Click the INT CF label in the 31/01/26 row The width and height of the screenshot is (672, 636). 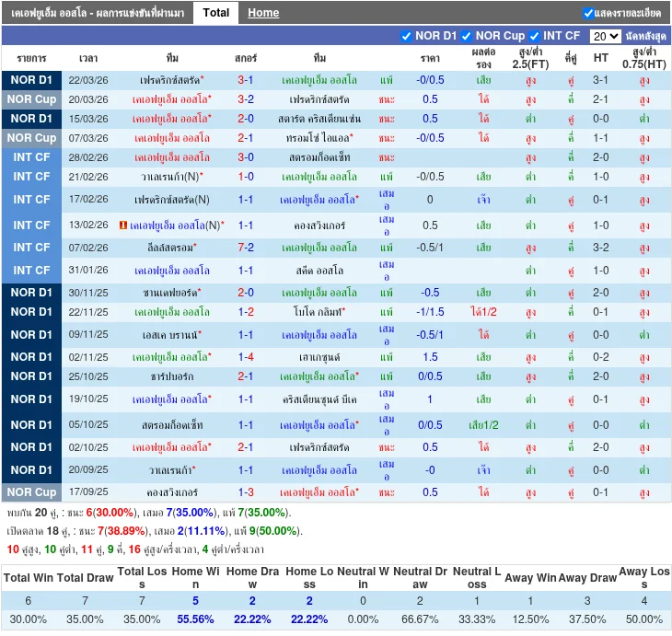(x=32, y=271)
